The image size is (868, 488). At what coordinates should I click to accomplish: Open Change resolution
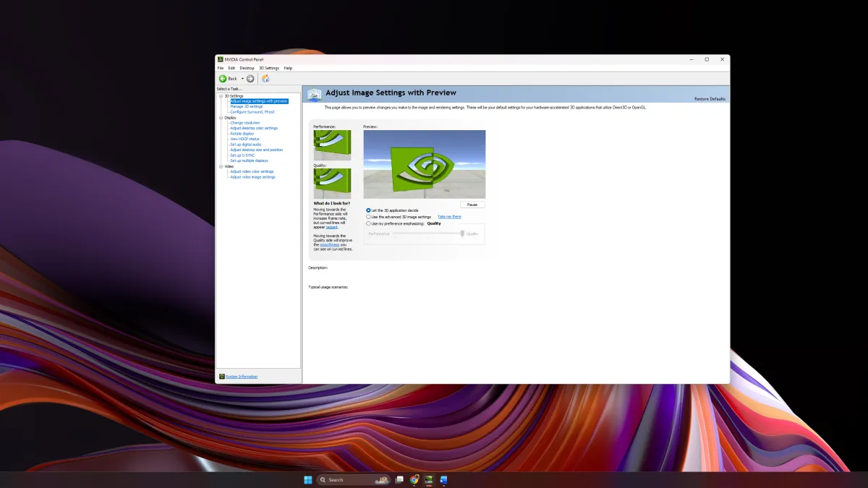click(x=245, y=123)
